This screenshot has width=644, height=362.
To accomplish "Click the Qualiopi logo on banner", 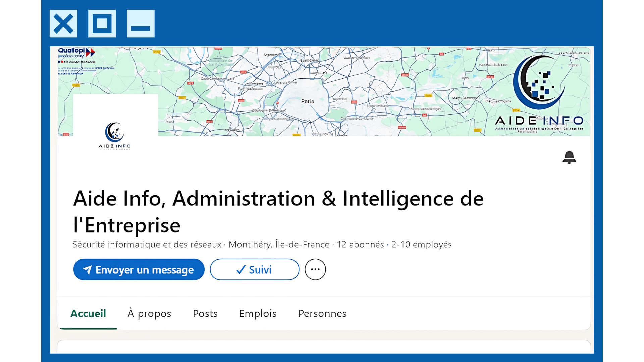I will tap(76, 52).
